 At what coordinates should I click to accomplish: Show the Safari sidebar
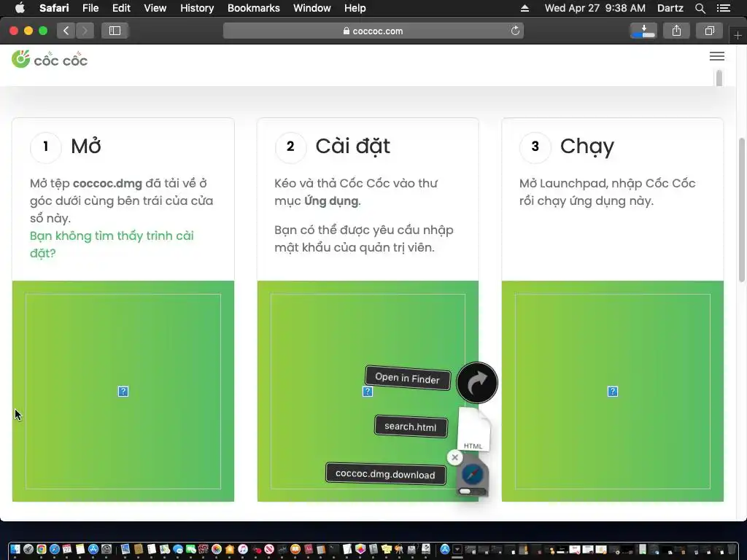[x=115, y=31]
